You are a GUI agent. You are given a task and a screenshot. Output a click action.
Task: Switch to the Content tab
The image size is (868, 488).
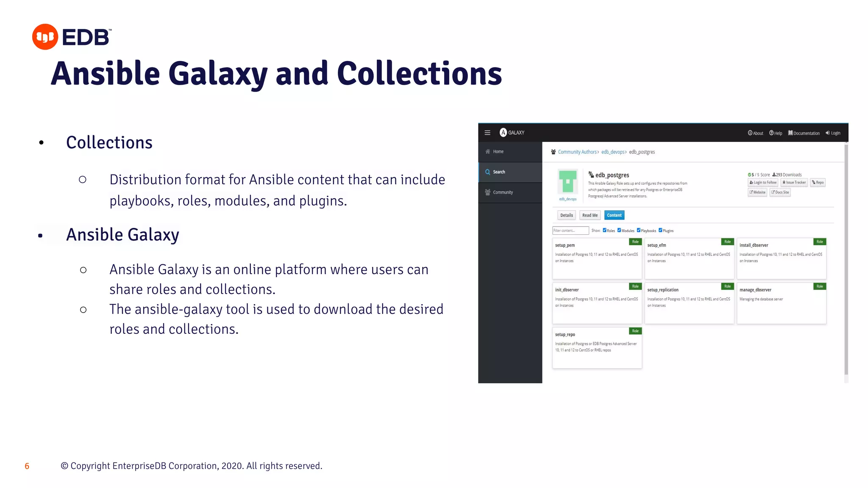click(614, 215)
